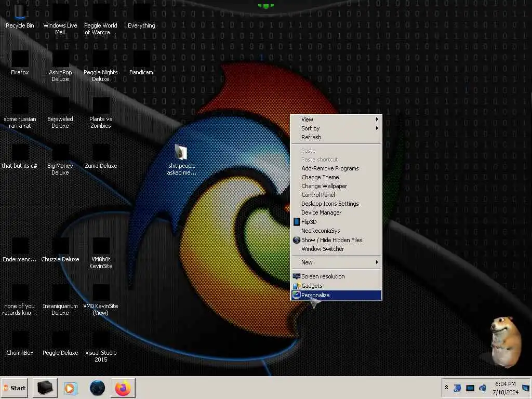Image resolution: width=532 pixels, height=399 pixels.
Task: Select the Peggle Deluxe shortcut
Action: click(x=60, y=344)
